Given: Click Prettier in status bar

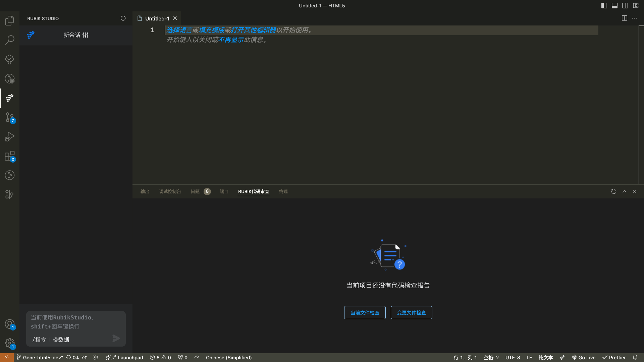Looking at the screenshot, I should tap(614, 358).
